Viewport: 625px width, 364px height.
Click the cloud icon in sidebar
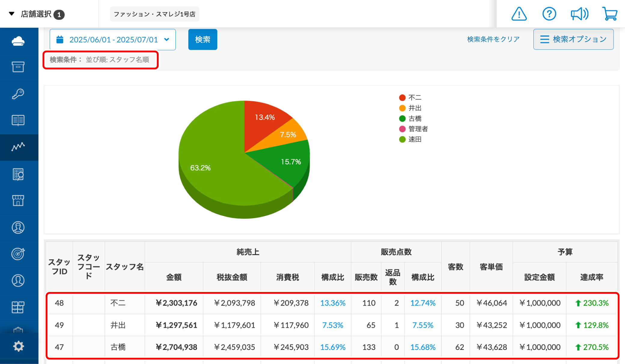18,41
